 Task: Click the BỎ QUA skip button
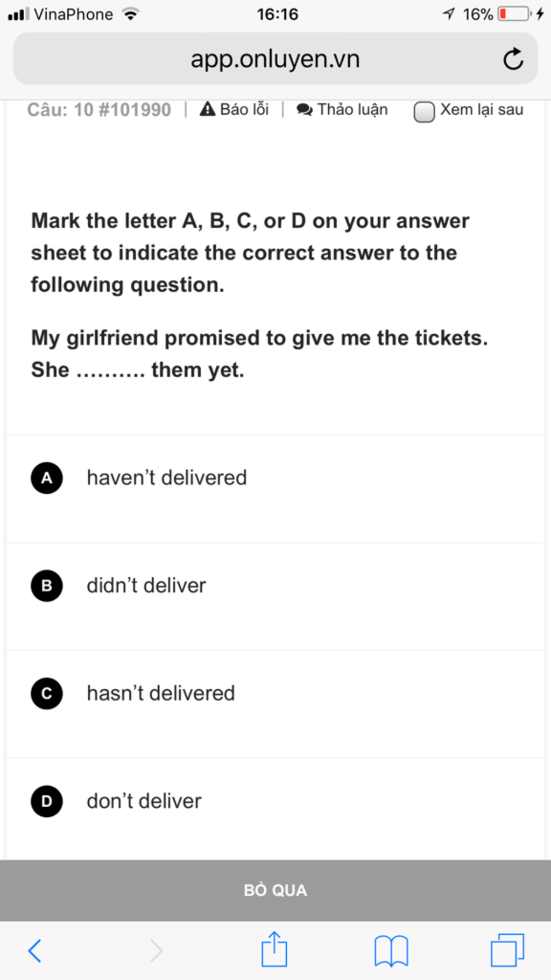click(x=275, y=890)
